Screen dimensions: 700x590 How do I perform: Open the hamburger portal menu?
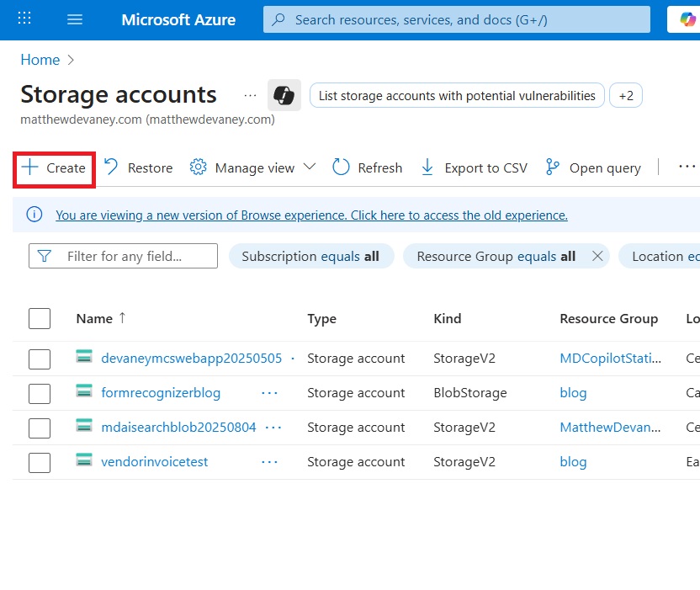tap(75, 19)
